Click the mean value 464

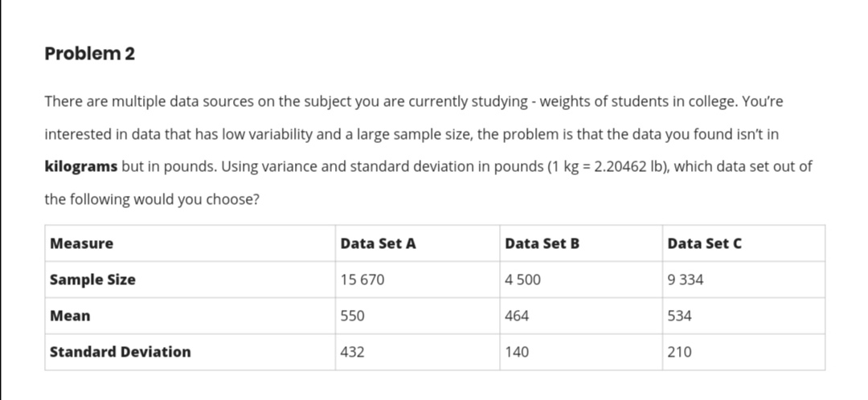click(517, 316)
